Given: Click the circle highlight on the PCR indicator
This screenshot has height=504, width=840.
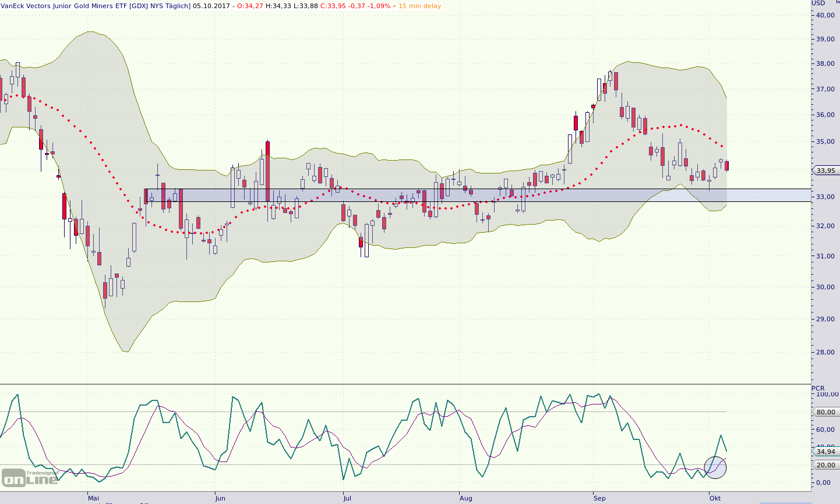Looking at the screenshot, I should [x=715, y=467].
